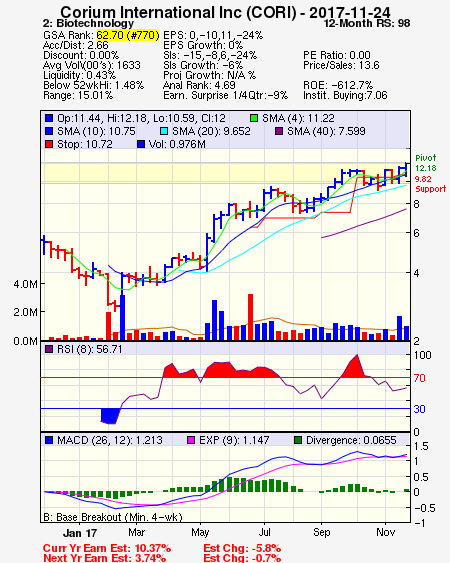Click 'Below 52wkHi: 1.48%' text
The height and width of the screenshot is (563, 450).
93,85
